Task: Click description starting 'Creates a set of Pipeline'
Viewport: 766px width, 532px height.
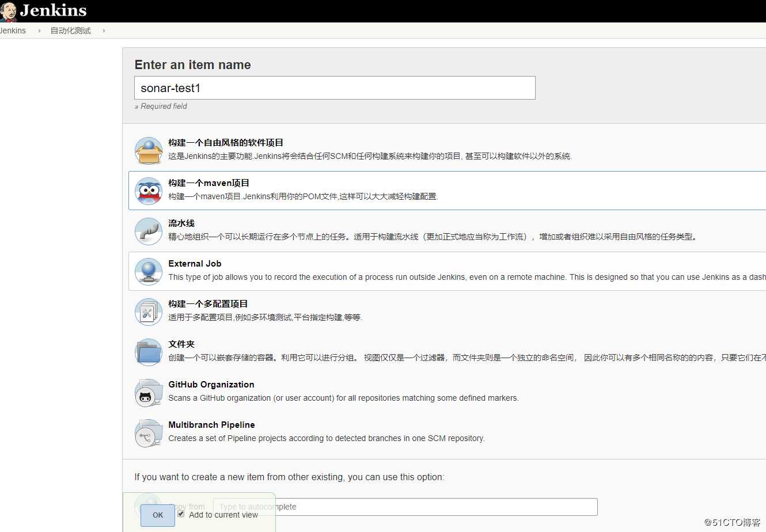Action: pyautogui.click(x=327, y=438)
